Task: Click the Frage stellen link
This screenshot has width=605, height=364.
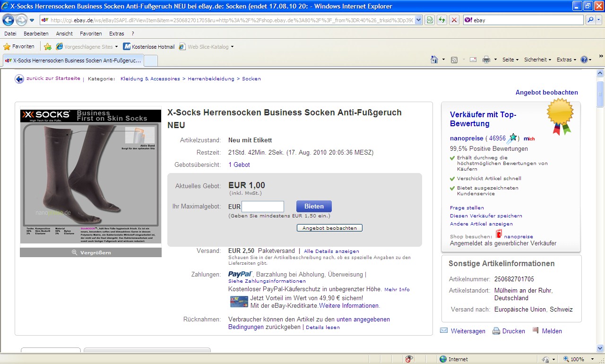Action: pyautogui.click(x=467, y=208)
